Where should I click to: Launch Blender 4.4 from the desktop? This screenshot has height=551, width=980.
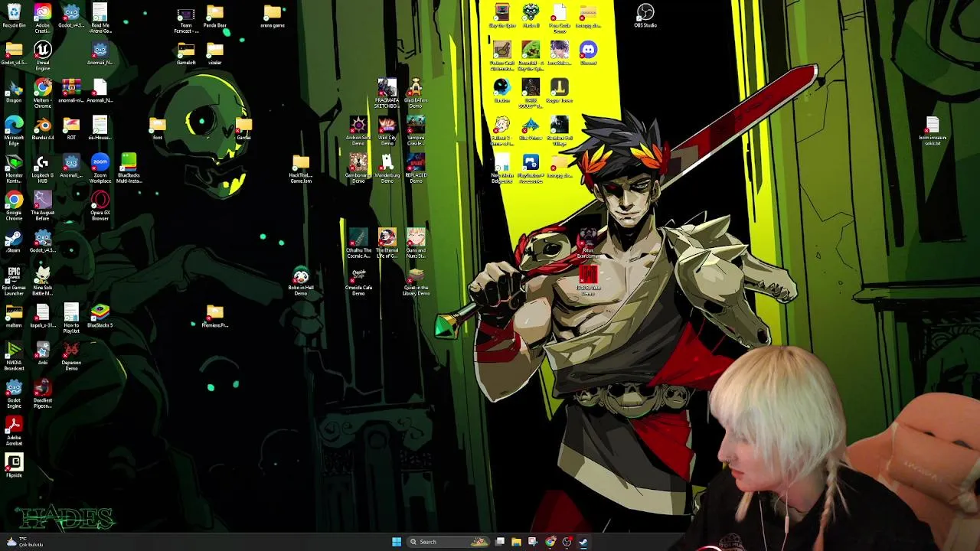click(x=43, y=129)
